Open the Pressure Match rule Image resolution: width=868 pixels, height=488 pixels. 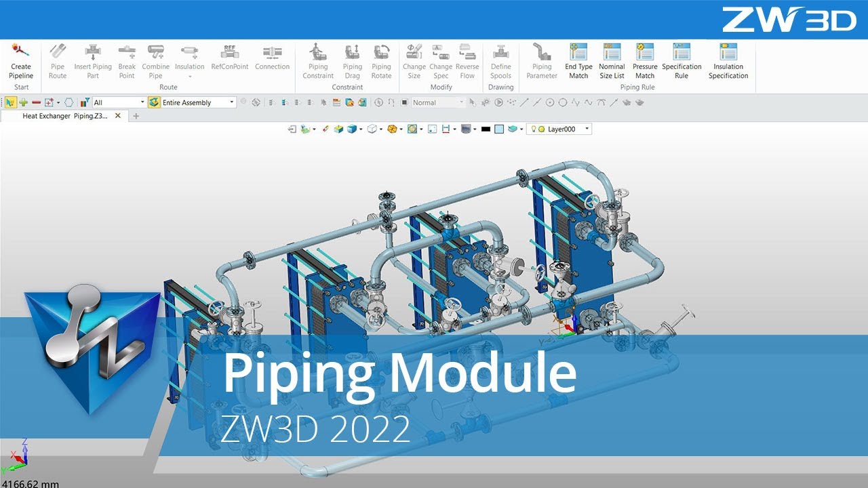[645, 62]
